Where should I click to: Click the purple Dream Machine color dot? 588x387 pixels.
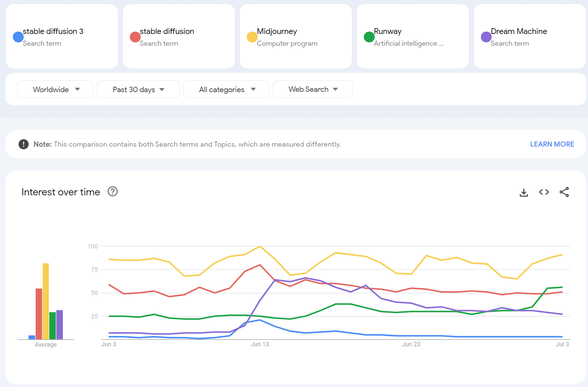pyautogui.click(x=486, y=37)
